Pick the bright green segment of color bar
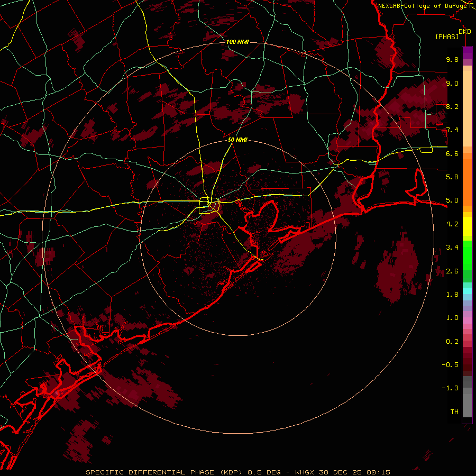476x476 pixels. [x=467, y=254]
